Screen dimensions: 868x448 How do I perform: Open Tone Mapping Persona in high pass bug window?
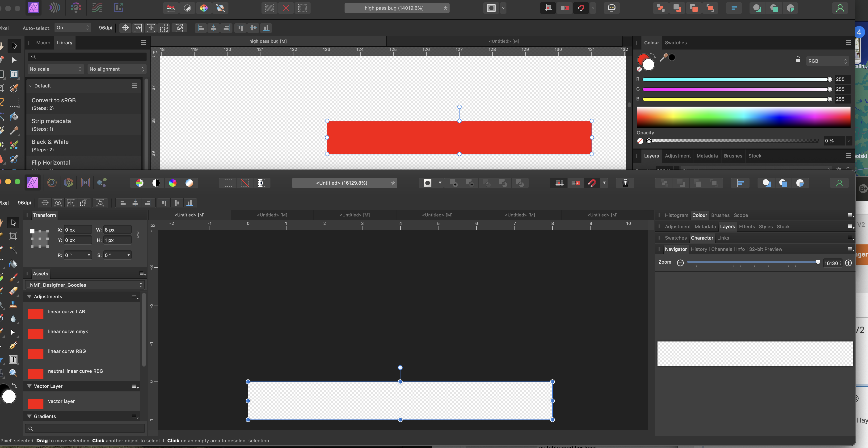[97, 8]
